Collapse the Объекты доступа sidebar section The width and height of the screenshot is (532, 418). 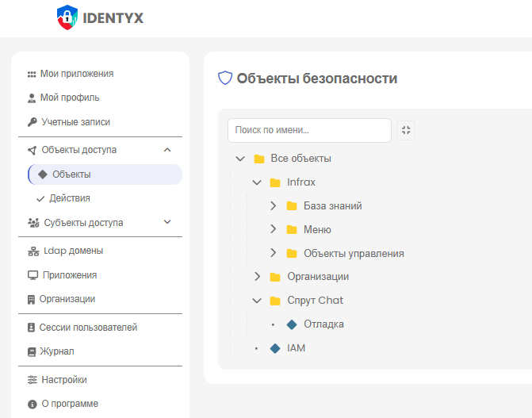[x=166, y=150]
